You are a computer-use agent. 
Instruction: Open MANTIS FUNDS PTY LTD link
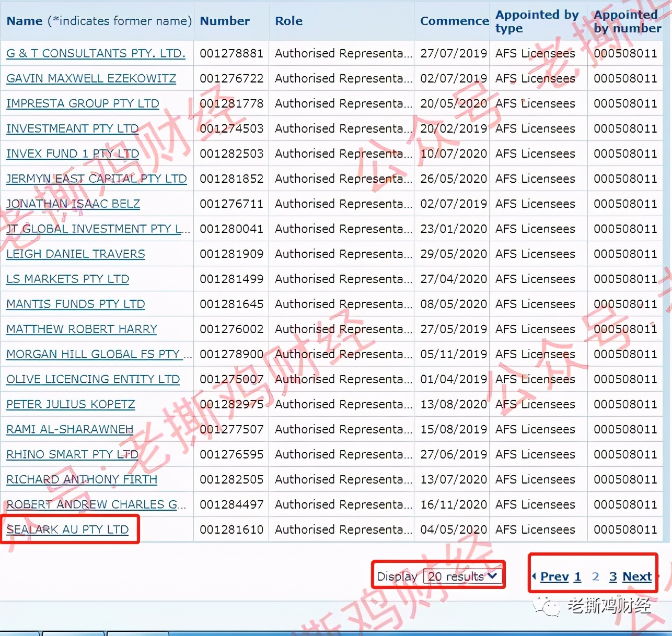pos(76,304)
